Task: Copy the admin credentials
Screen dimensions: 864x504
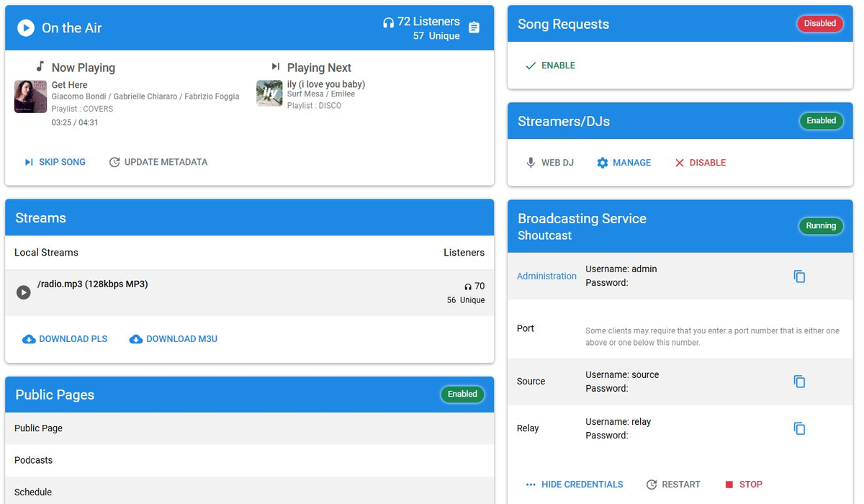Action: [x=799, y=276]
